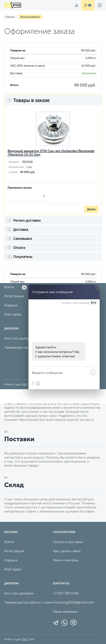
Task: Click the Отправьте нам сообщение chat header
Action: [x=64, y=292]
